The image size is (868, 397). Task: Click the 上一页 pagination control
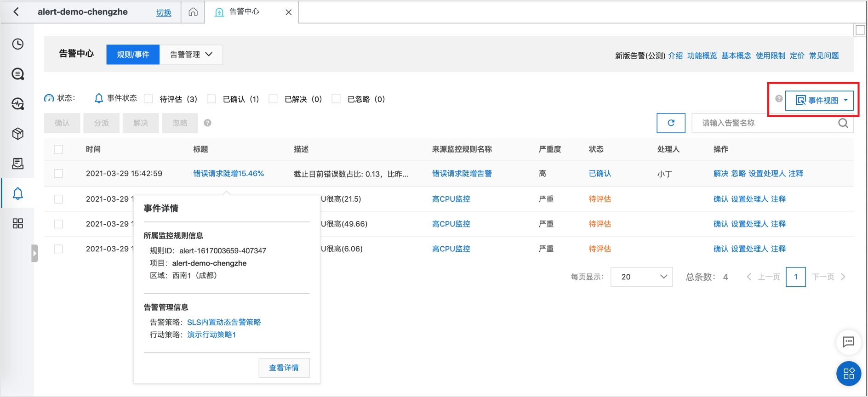(x=763, y=277)
